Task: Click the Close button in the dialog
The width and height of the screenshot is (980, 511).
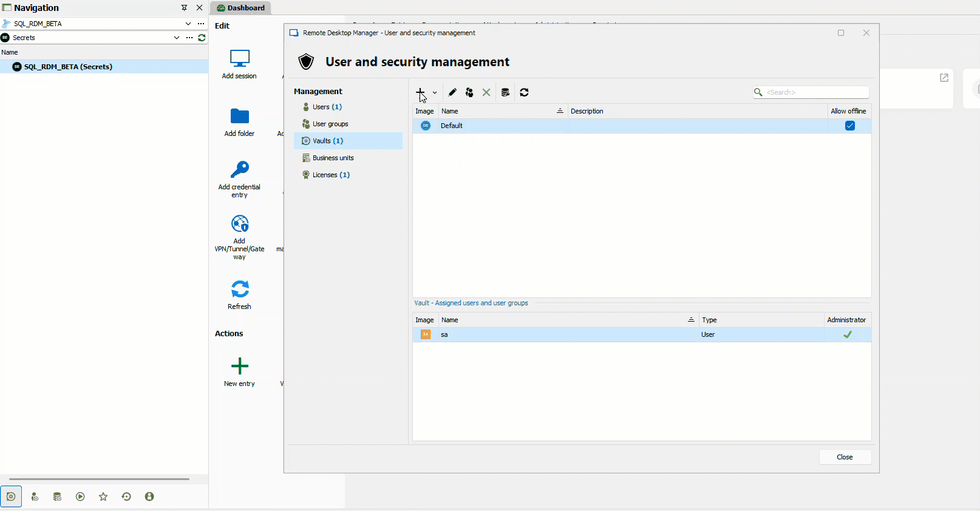Action: coord(845,457)
